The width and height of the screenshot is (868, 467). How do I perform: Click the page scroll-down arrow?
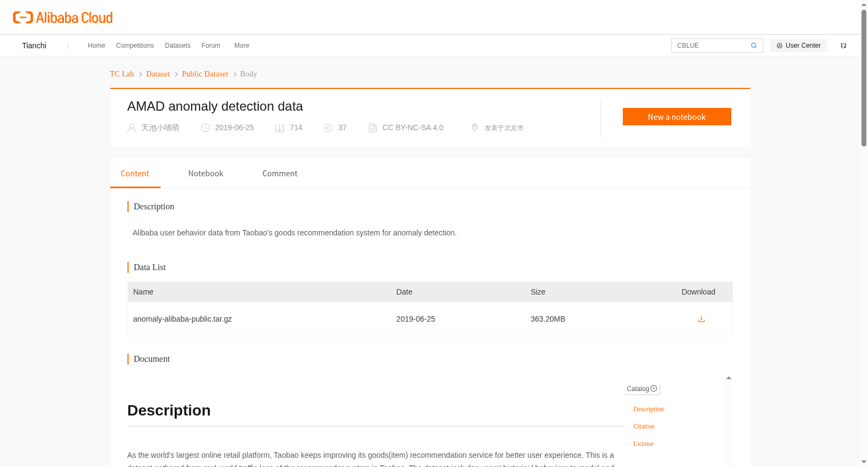point(864,462)
